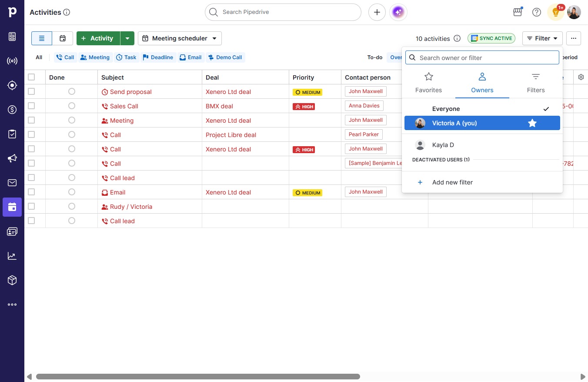
Task: Check the Sales Call row checkbox
Action: [31, 106]
